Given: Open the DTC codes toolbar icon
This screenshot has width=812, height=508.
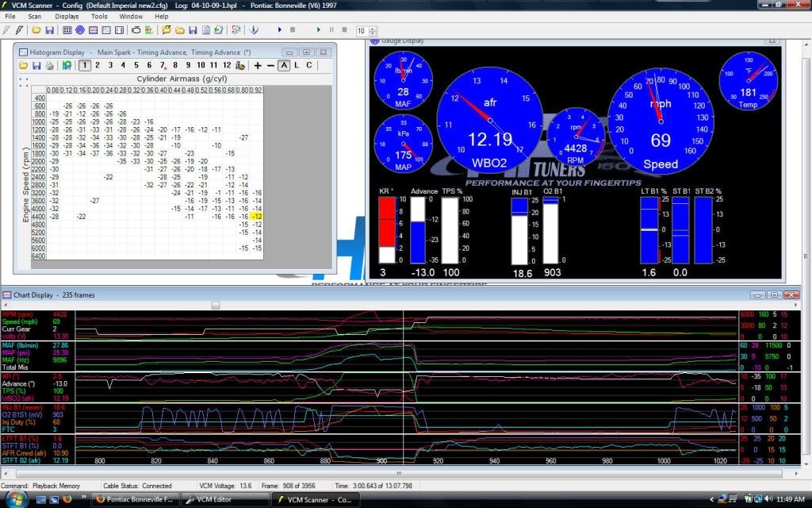Looking at the screenshot, I should (x=149, y=31).
